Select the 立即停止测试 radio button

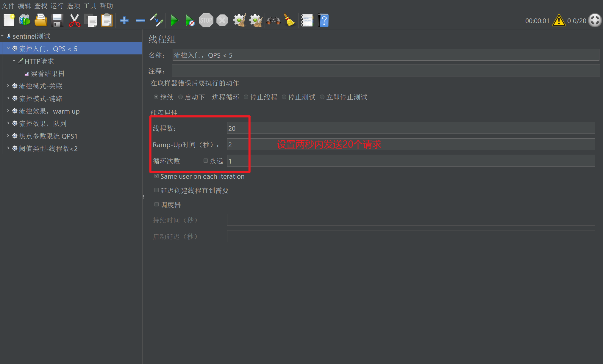322,97
